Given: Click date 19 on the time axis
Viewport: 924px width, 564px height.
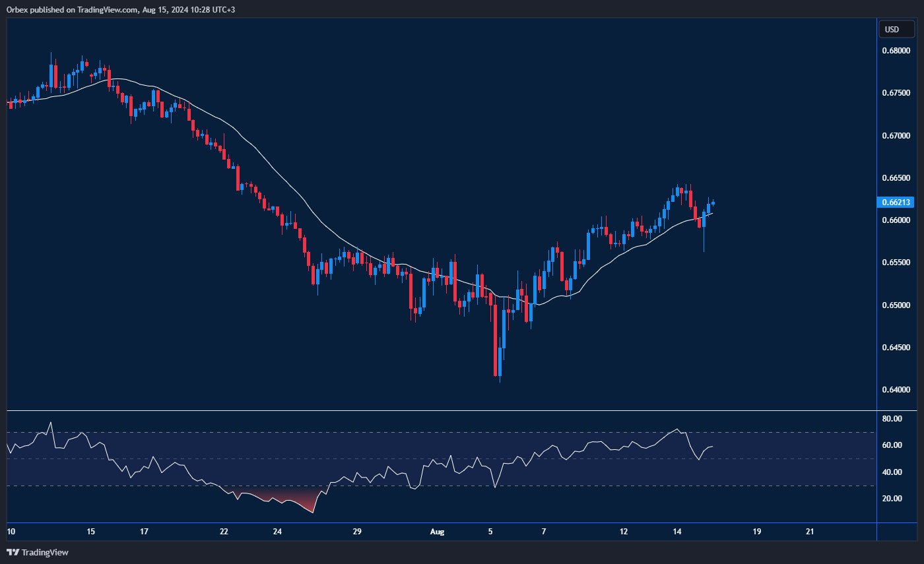Looking at the screenshot, I should coord(756,531).
